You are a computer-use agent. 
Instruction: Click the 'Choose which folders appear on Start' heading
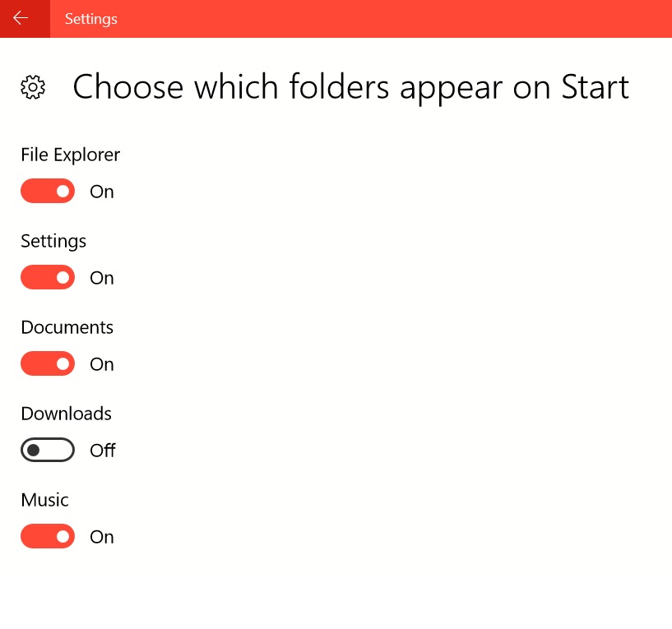pyautogui.click(x=350, y=87)
